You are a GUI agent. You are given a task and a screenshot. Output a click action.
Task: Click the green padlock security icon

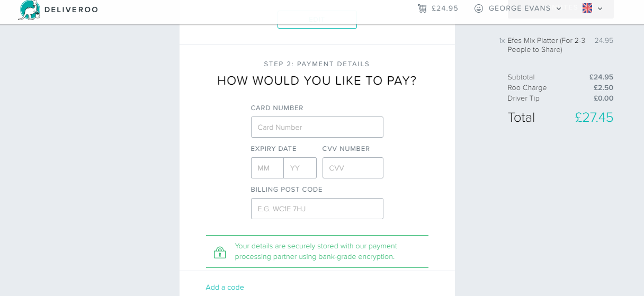tap(220, 252)
